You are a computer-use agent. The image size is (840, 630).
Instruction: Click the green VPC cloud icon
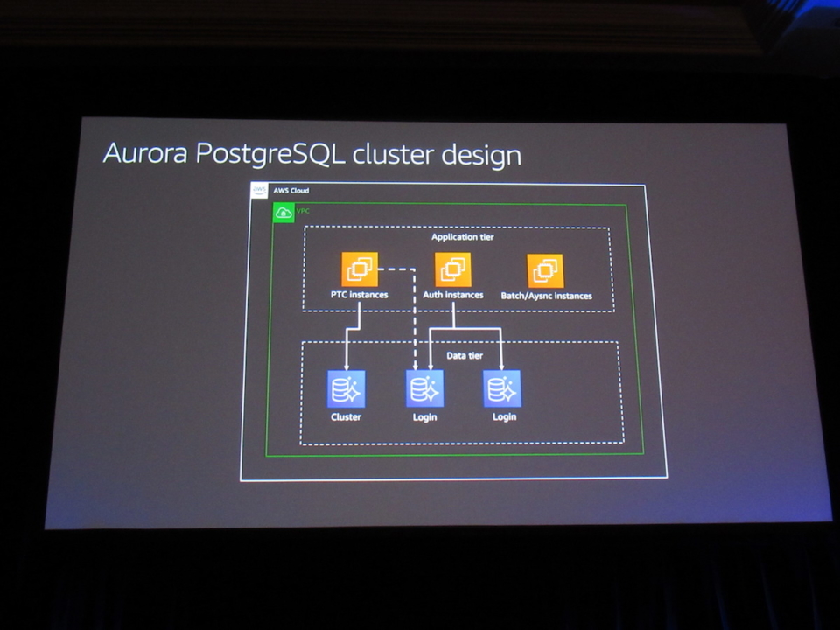(283, 213)
